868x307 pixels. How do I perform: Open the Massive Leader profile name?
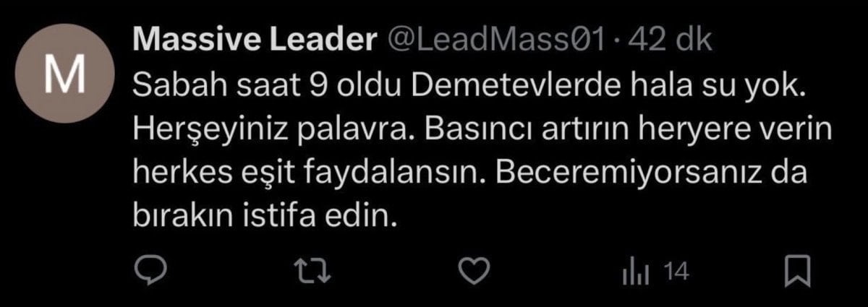(255, 41)
